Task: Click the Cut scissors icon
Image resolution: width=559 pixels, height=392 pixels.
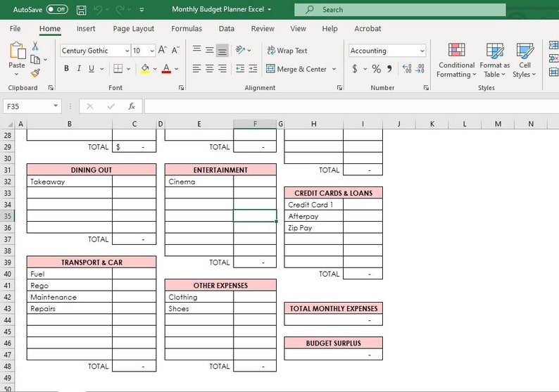Action: click(35, 46)
